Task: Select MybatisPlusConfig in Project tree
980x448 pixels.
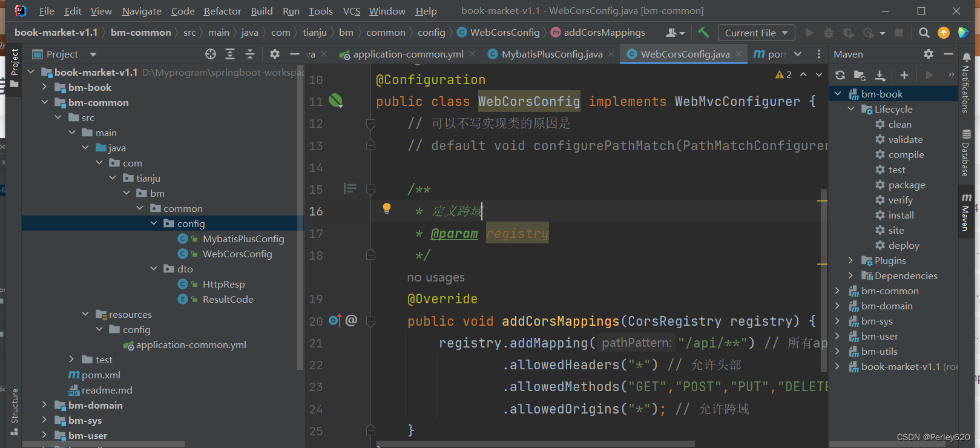Action: click(243, 239)
